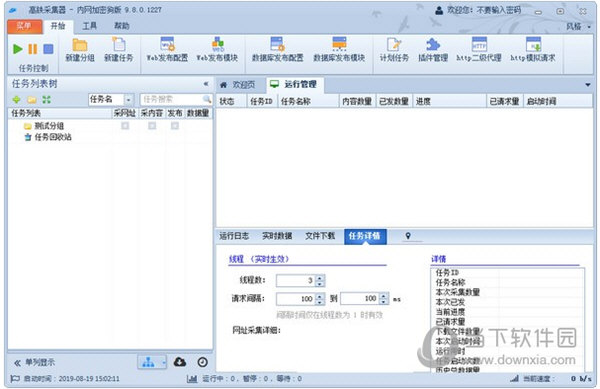Image resolution: width=600 pixels, height=389 pixels.
Task: Stop the task with the blue square icon
Action: [48, 49]
